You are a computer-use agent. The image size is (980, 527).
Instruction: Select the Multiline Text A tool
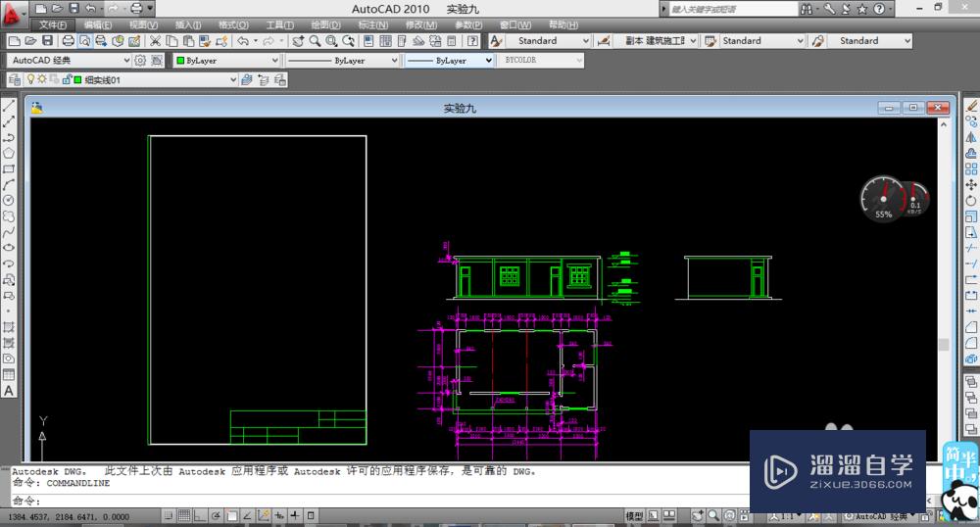[9, 391]
